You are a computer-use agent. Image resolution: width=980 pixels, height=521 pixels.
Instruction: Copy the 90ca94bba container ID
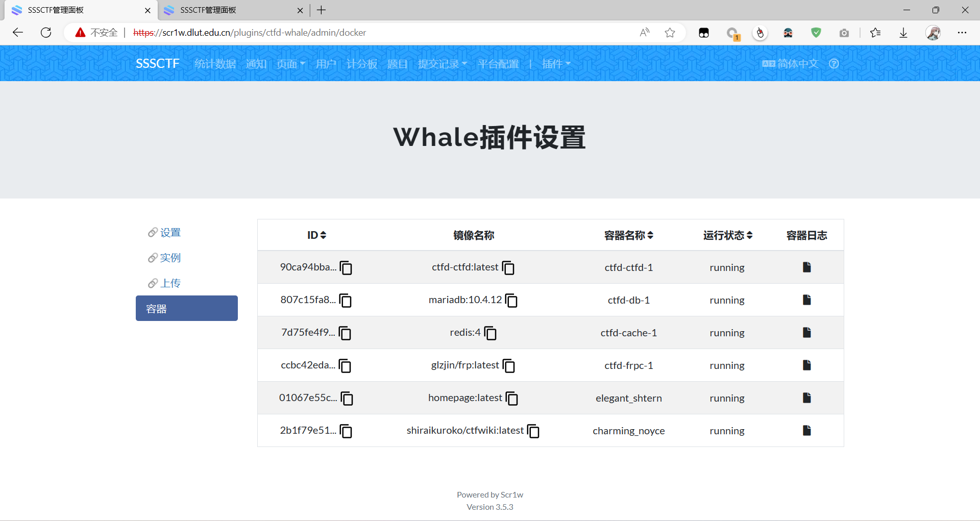(x=346, y=267)
